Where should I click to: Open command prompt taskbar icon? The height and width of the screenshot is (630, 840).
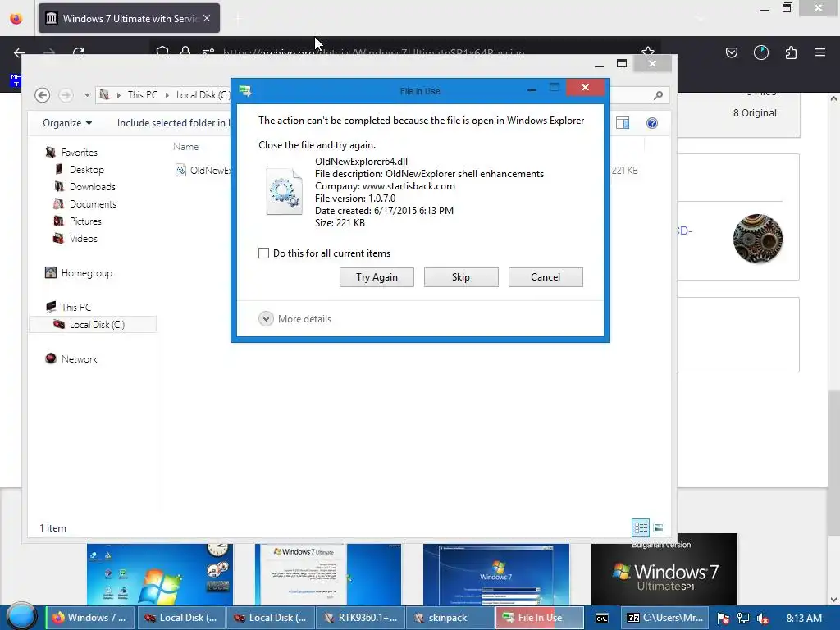[601, 619]
